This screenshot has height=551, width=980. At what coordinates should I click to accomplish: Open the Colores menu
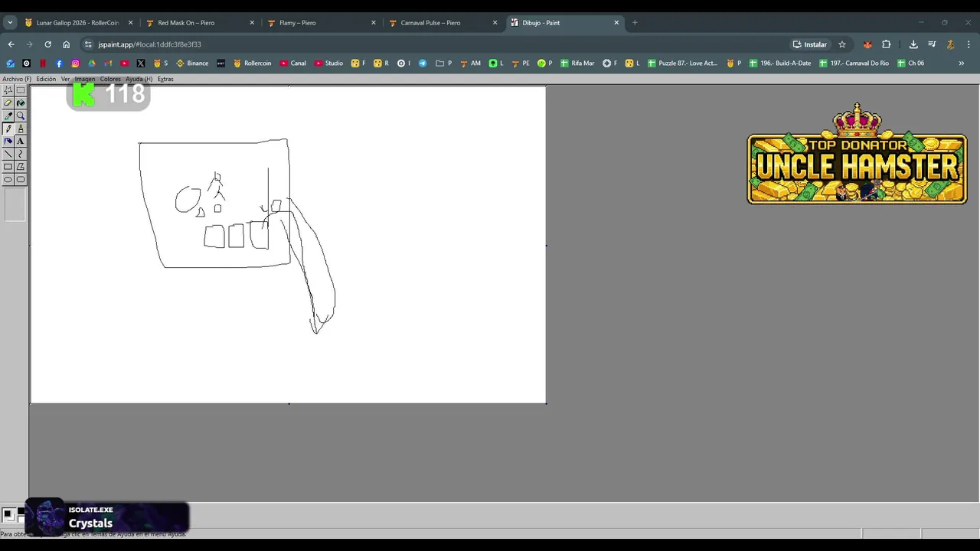tap(110, 79)
